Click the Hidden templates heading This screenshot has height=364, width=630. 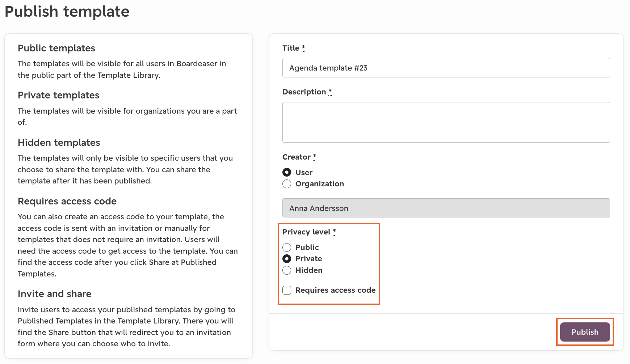59,143
